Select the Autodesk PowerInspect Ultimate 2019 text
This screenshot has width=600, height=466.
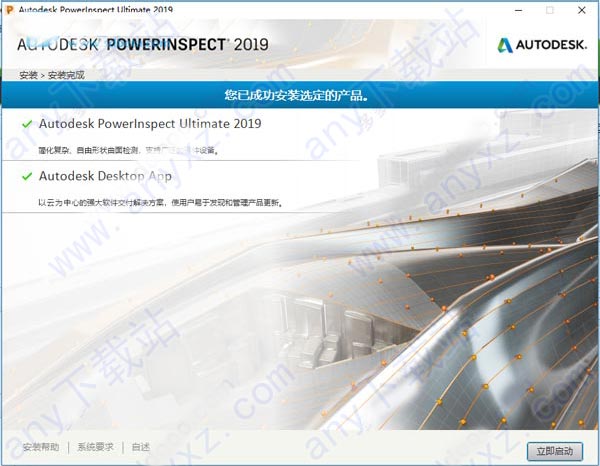click(150, 124)
